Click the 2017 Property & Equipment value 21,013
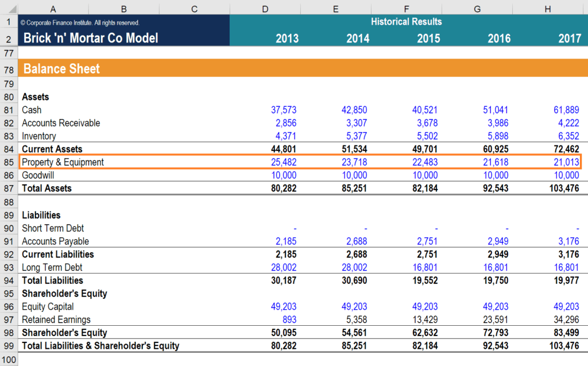The height and width of the screenshot is (366, 588). pos(566,162)
